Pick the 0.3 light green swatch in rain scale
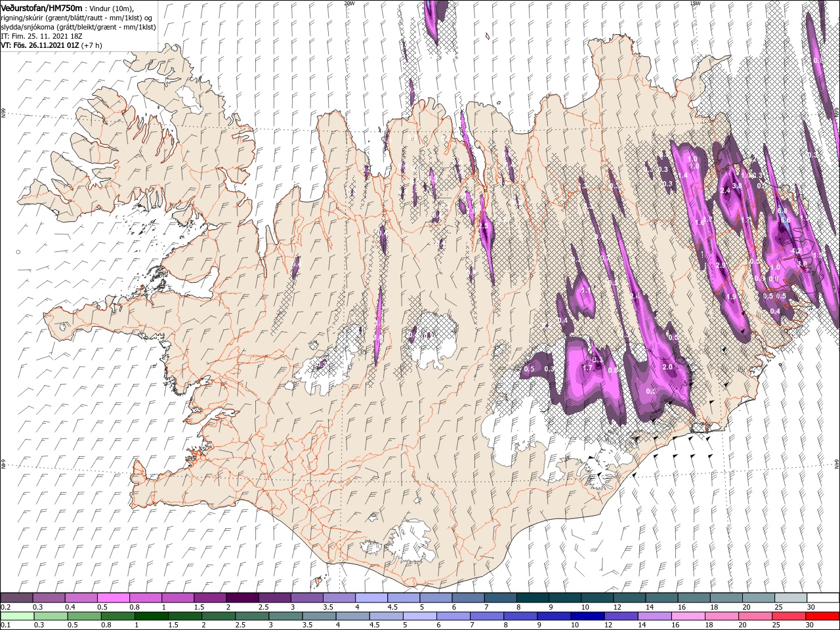Screen dimensions: 840x630 point(50,616)
